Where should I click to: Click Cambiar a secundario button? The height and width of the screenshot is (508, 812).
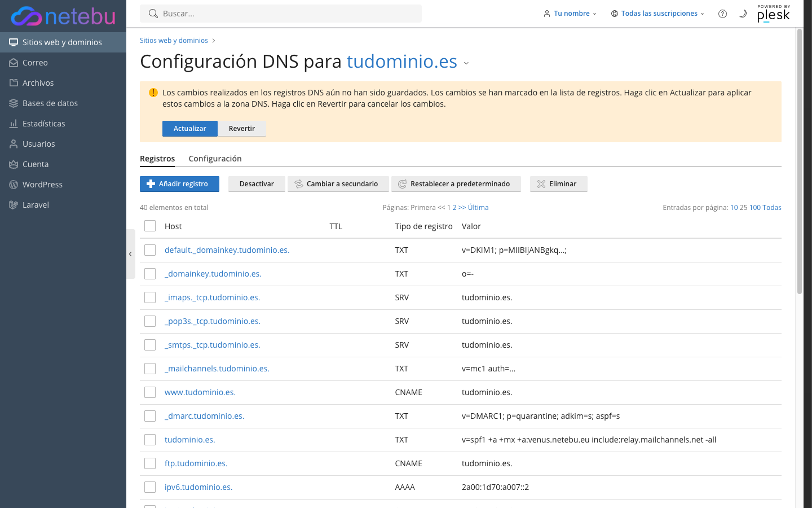(x=338, y=184)
